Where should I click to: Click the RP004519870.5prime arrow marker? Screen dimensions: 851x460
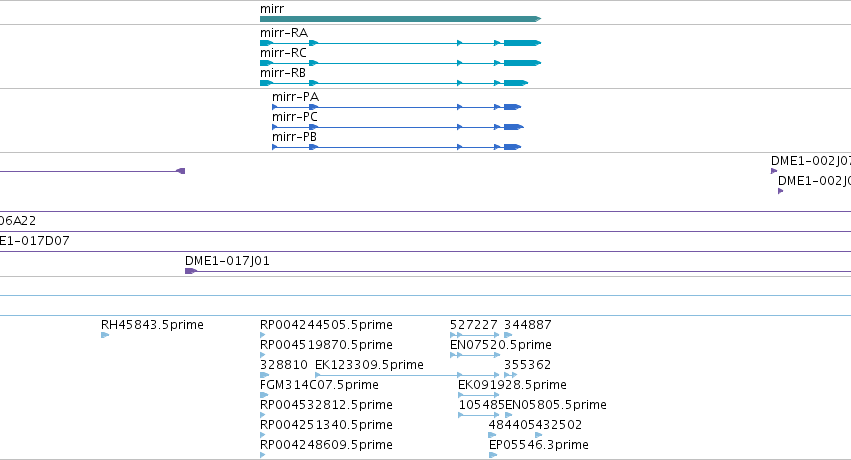[263, 355]
